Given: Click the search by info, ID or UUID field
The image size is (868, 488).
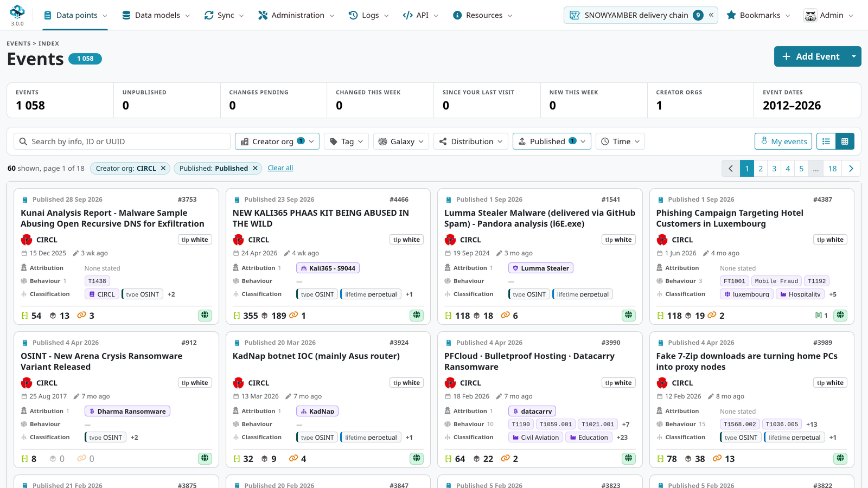Looking at the screenshot, I should click(122, 142).
